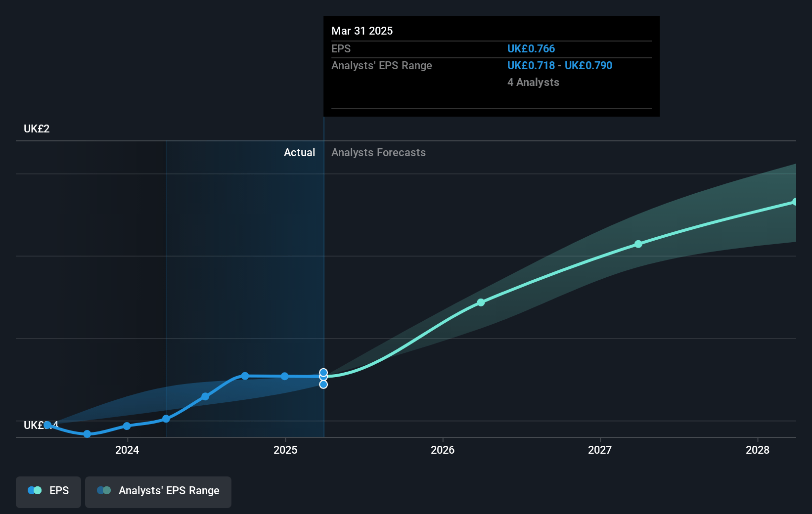
Task: Select the 2028 forecast EPS data point
Action: (795, 202)
